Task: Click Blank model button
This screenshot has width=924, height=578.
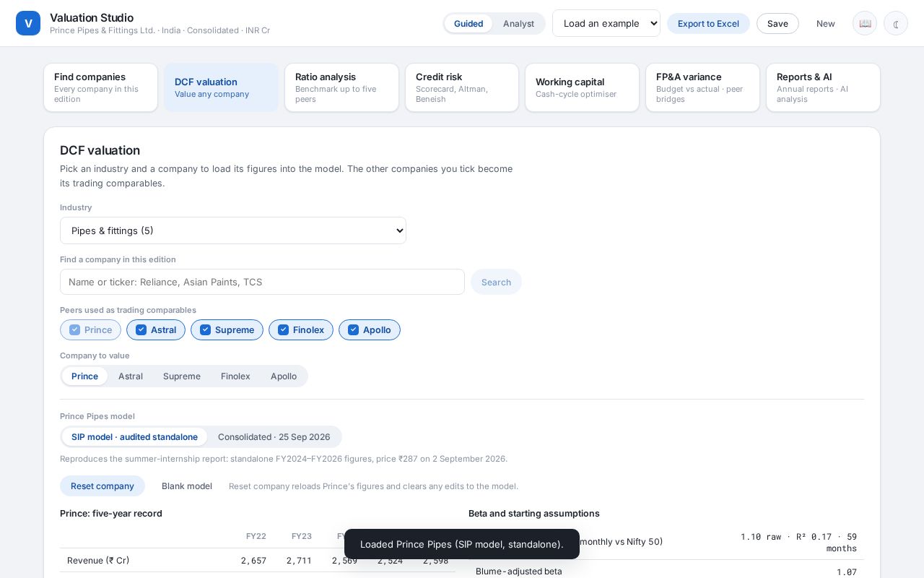Action: pos(187,486)
